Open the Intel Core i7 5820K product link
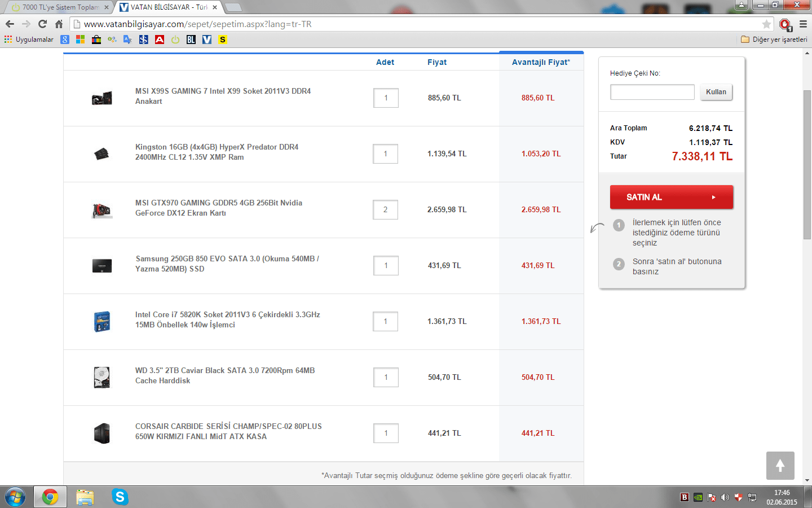812x508 pixels. pos(228,319)
